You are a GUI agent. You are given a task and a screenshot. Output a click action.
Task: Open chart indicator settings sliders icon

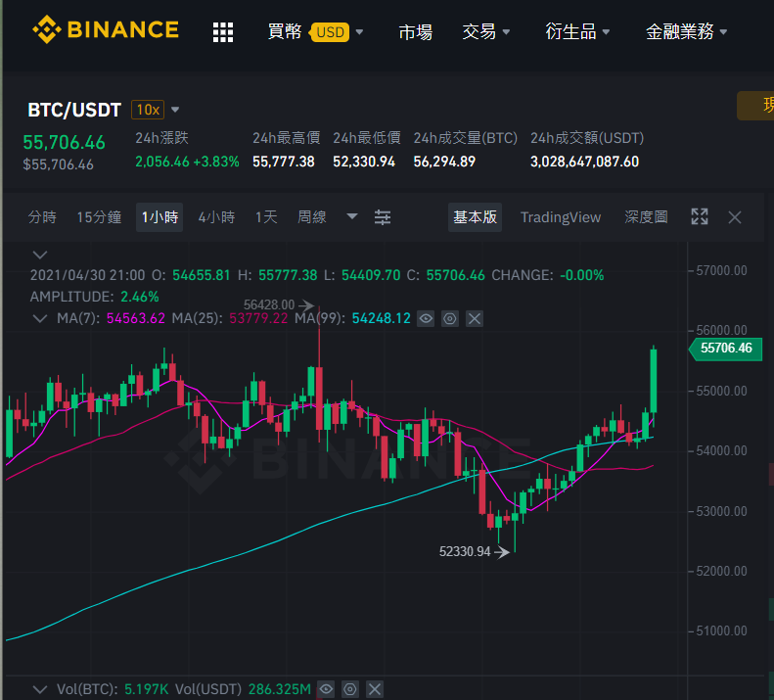[x=382, y=217]
